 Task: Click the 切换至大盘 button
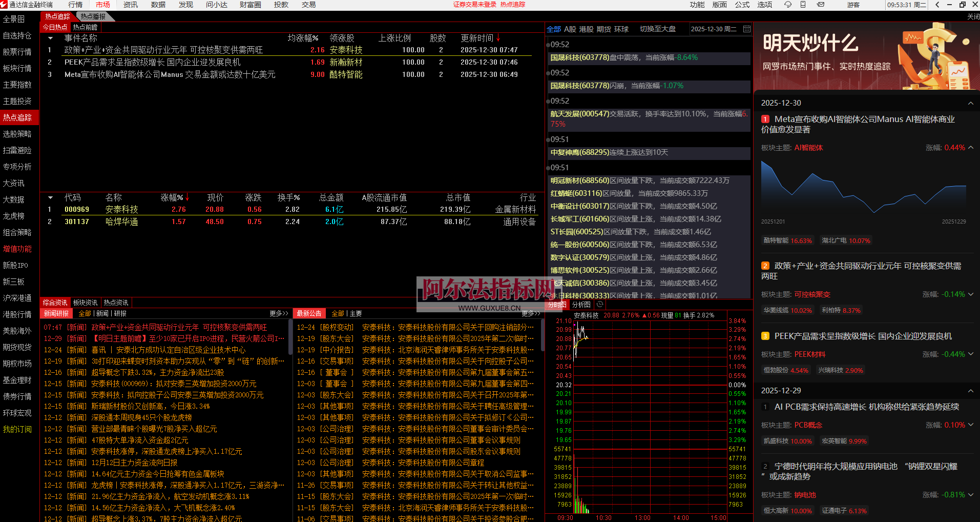(657, 29)
